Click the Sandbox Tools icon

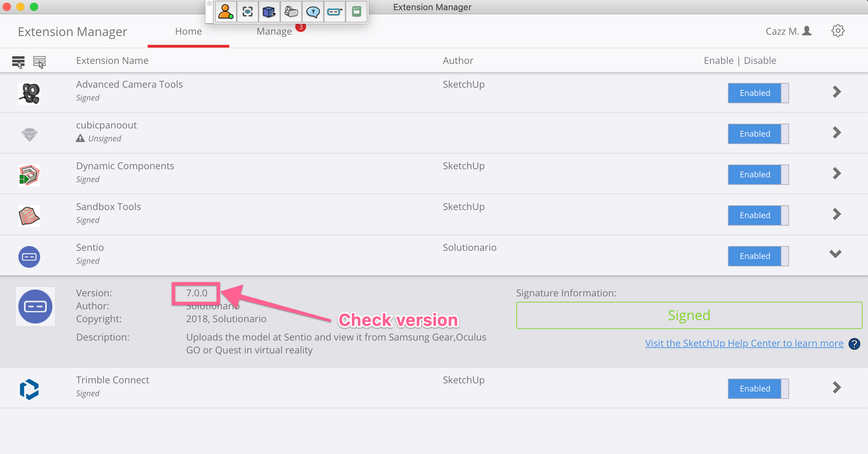(x=29, y=216)
